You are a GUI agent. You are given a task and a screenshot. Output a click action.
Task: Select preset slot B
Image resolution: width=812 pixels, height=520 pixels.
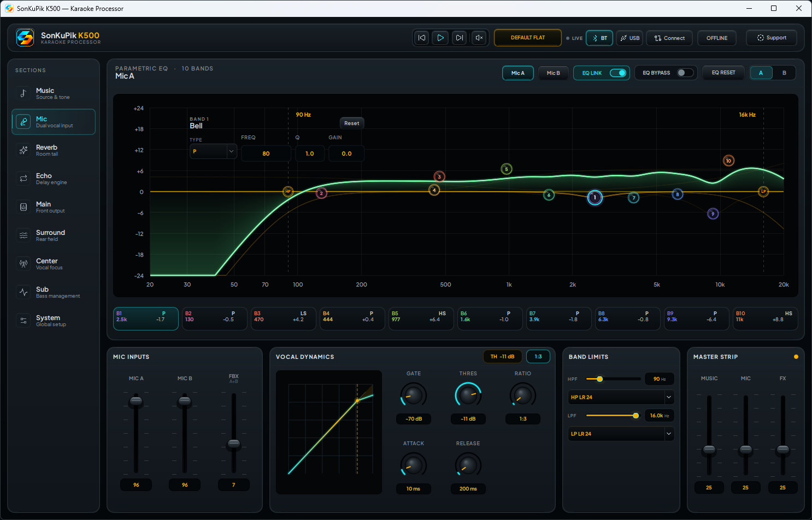pyautogui.click(x=784, y=73)
